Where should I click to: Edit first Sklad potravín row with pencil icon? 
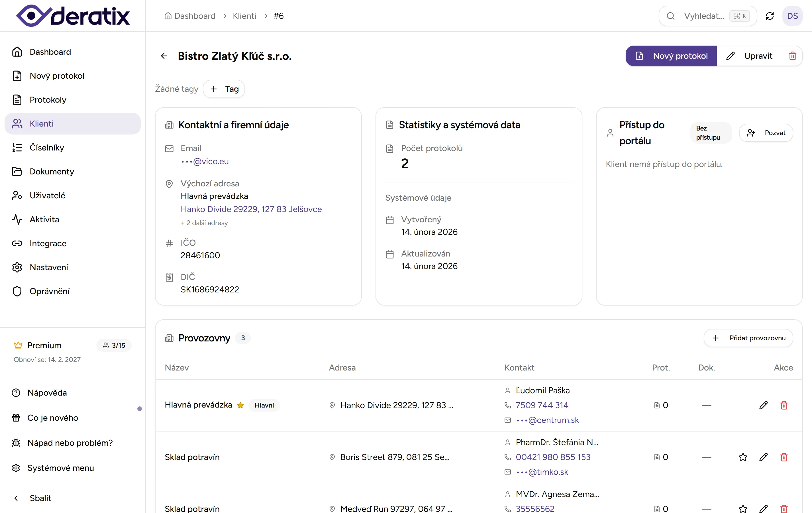click(764, 457)
